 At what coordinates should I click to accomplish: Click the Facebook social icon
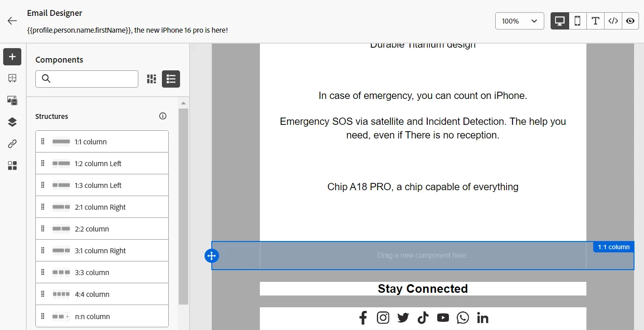tap(363, 318)
